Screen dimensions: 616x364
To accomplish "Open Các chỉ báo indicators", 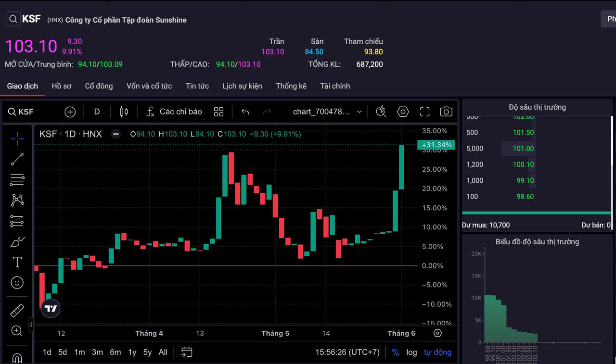I will [174, 112].
